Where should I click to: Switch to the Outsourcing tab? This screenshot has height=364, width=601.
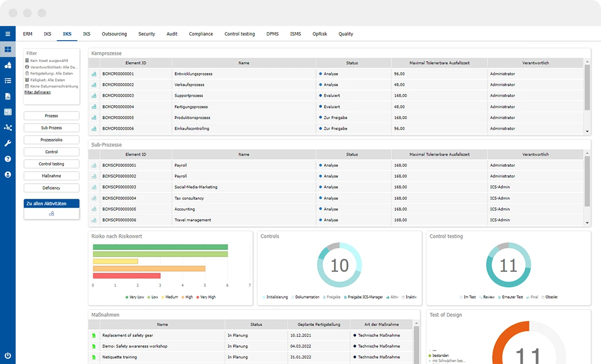tap(114, 34)
